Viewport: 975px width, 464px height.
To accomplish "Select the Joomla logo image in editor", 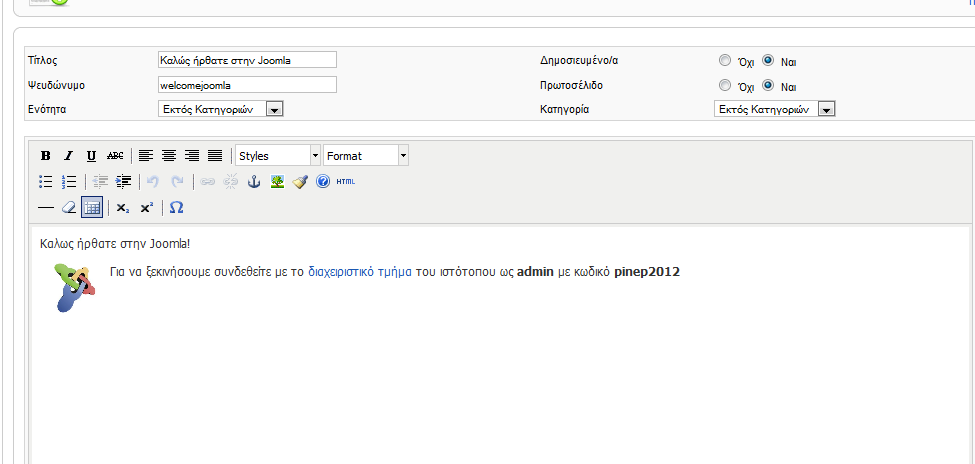I will [75, 287].
